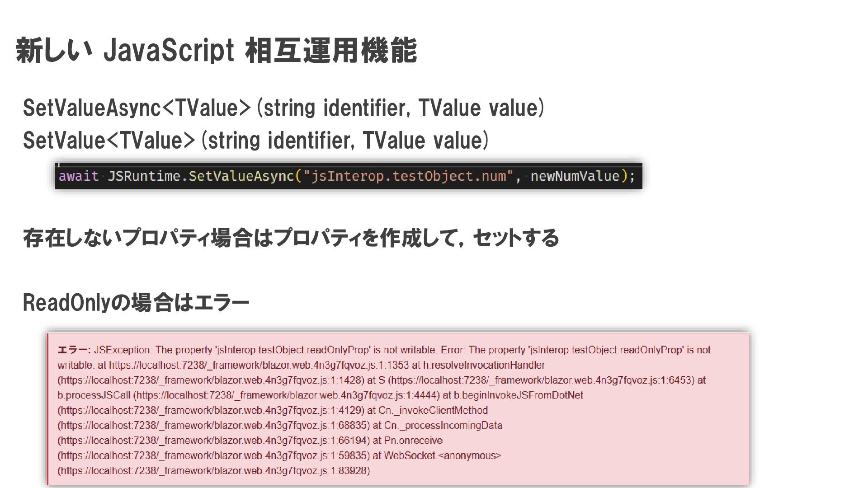
Task: Click 'SetValueAsync' in the dark code block
Action: pos(241,176)
